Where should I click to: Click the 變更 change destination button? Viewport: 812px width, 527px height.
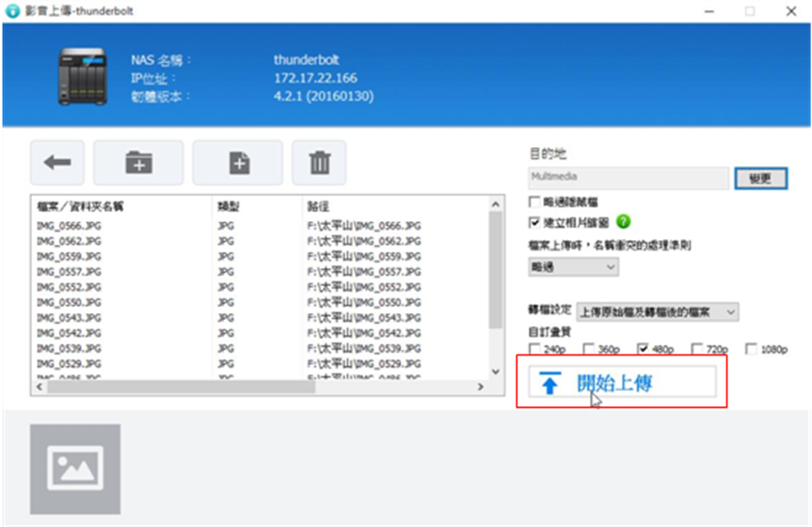click(760, 179)
